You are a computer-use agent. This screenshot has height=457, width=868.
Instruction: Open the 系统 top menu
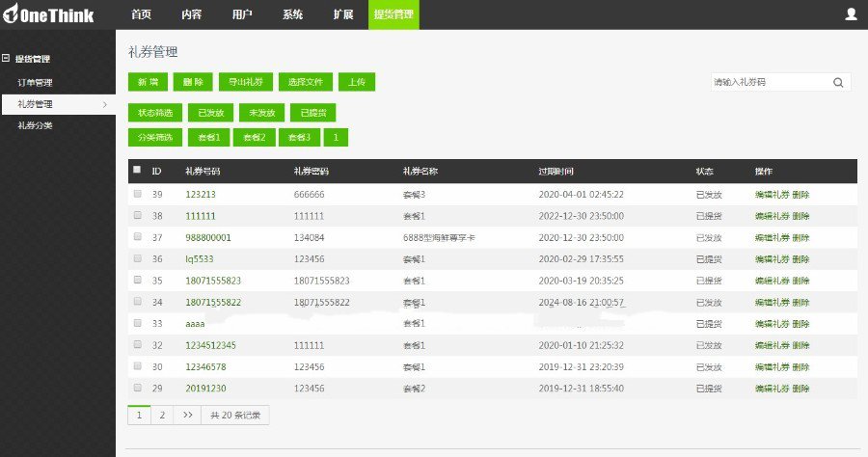(x=292, y=14)
